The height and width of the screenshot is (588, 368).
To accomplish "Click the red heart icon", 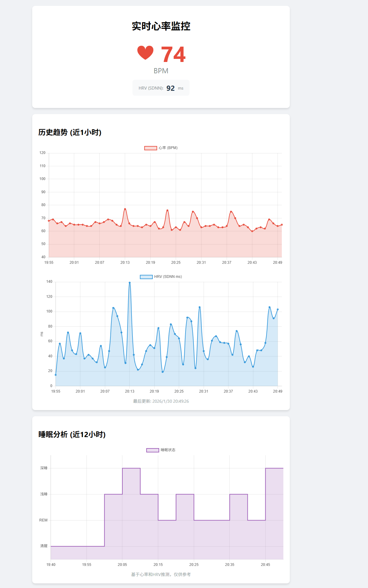I will coord(145,53).
